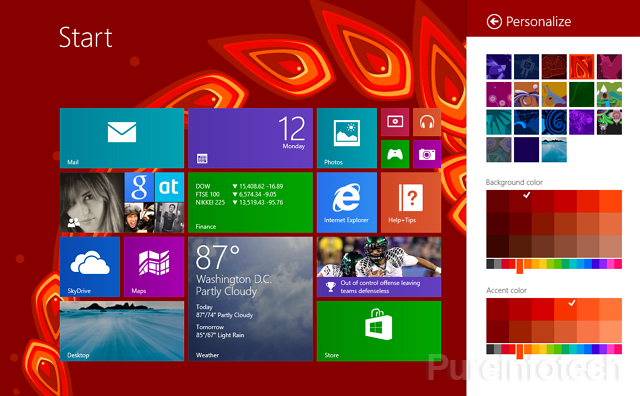Open the Finance tile

click(x=250, y=202)
